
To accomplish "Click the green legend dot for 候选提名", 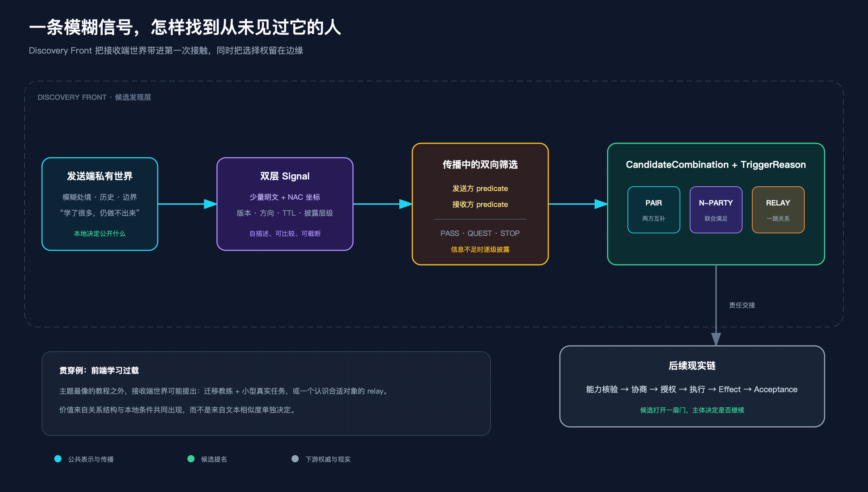I will pyautogui.click(x=191, y=459).
